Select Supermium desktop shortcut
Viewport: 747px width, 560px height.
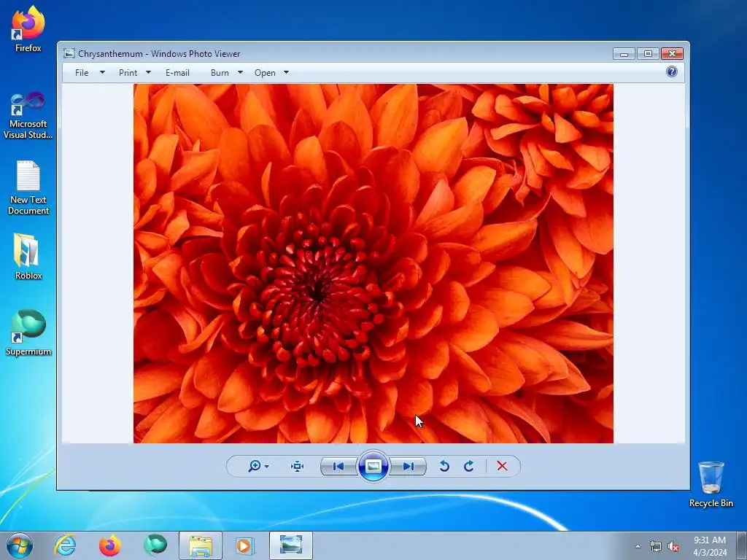pyautogui.click(x=28, y=332)
